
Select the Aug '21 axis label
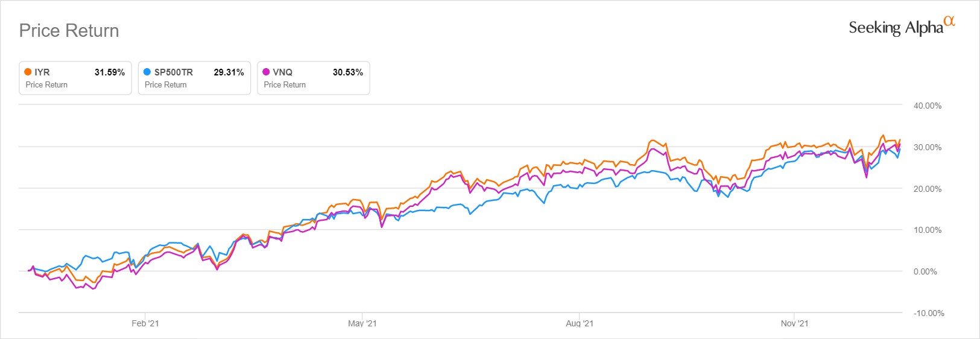pos(580,323)
